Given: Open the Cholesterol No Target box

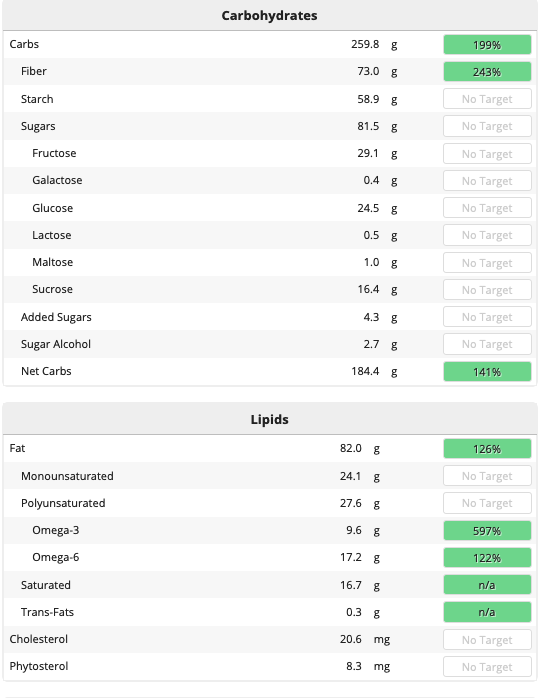Looking at the screenshot, I should pyautogui.click(x=487, y=640).
